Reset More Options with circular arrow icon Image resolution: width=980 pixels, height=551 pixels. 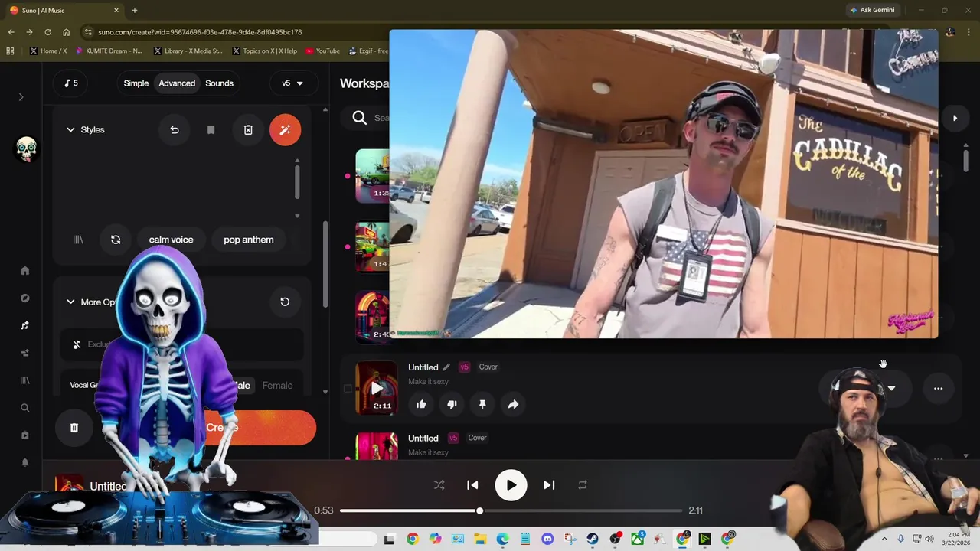pyautogui.click(x=285, y=302)
